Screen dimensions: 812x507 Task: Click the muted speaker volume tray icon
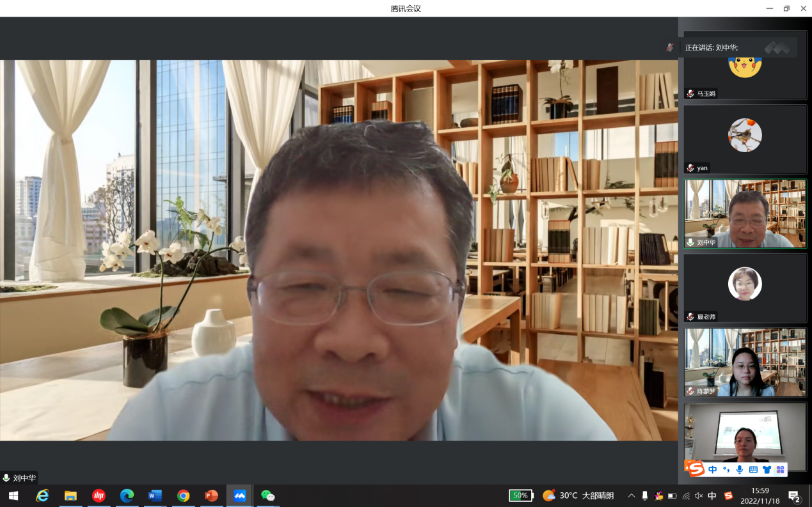click(x=699, y=495)
